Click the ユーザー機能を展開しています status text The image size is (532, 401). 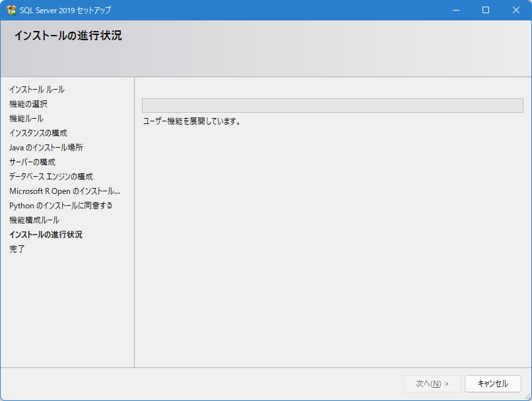(192, 121)
